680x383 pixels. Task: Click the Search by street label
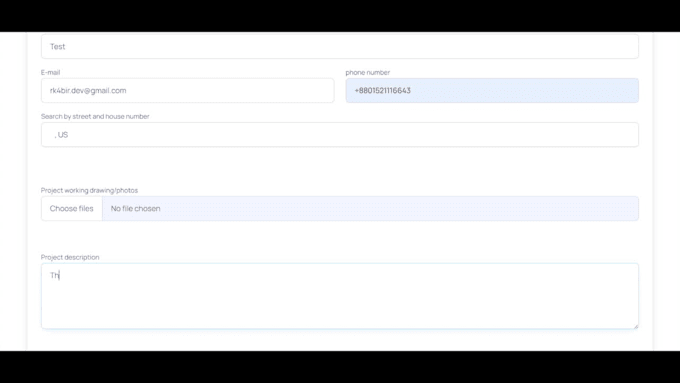pos(95,116)
